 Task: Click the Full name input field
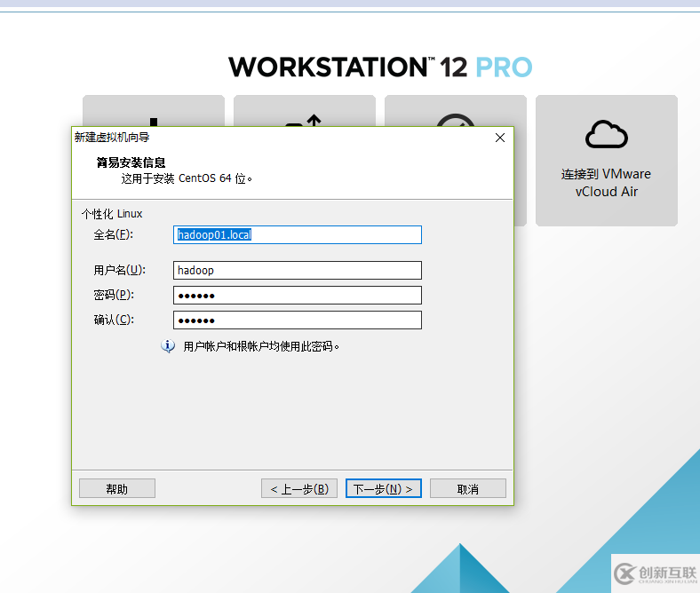298,234
